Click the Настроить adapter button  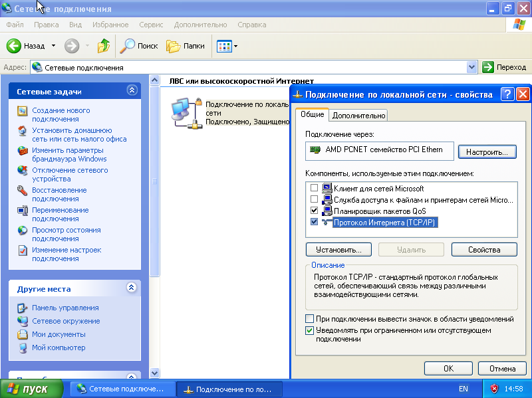pos(487,151)
